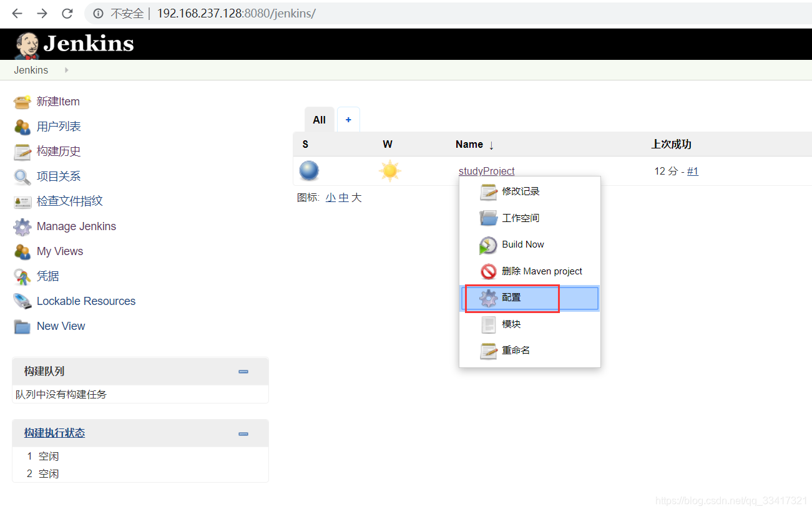Click the Jenkins butler logo
The width and height of the screenshot is (812, 512).
(27, 46)
